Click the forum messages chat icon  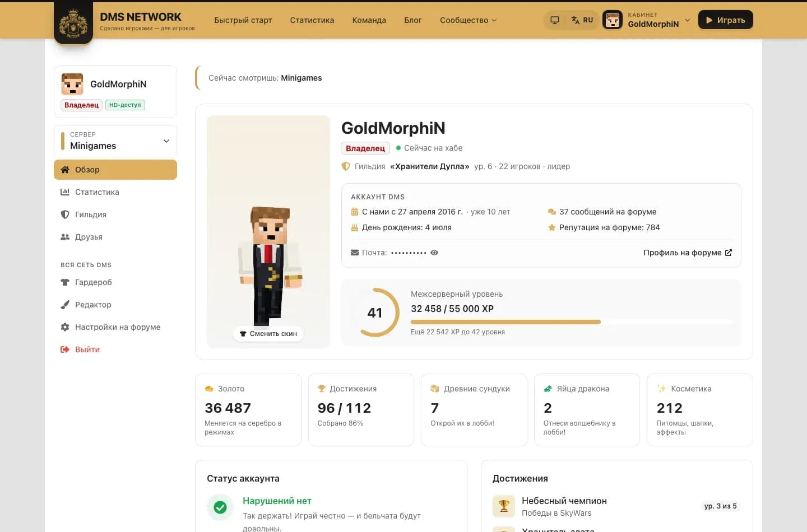coord(552,212)
